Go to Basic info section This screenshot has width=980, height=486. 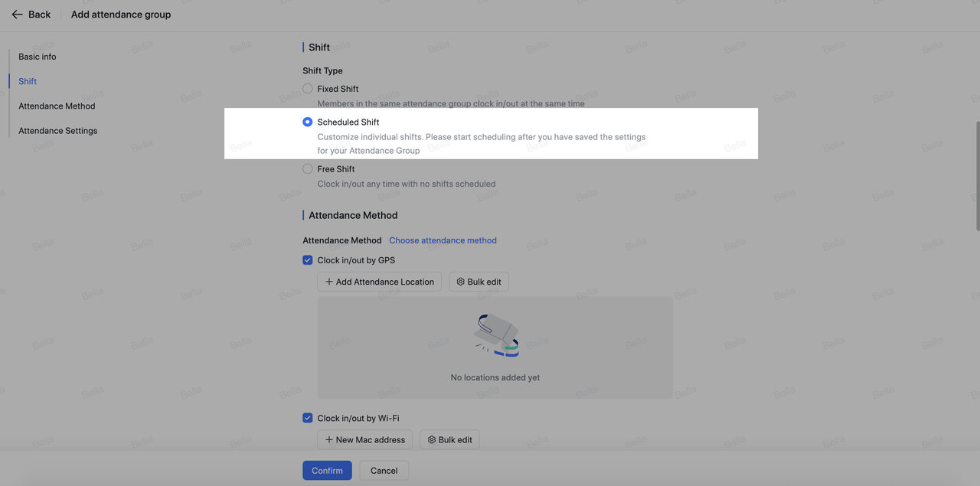point(38,57)
